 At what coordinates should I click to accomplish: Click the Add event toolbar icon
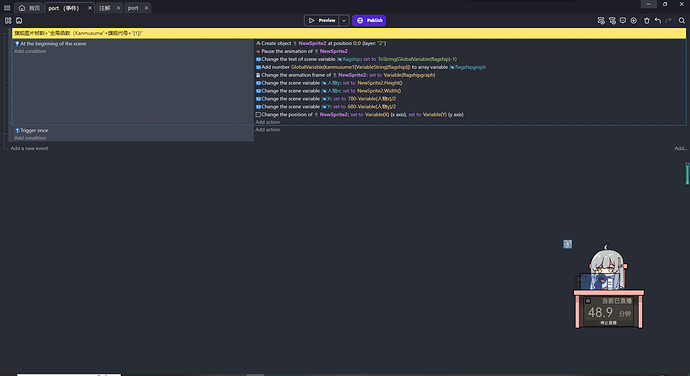click(601, 20)
